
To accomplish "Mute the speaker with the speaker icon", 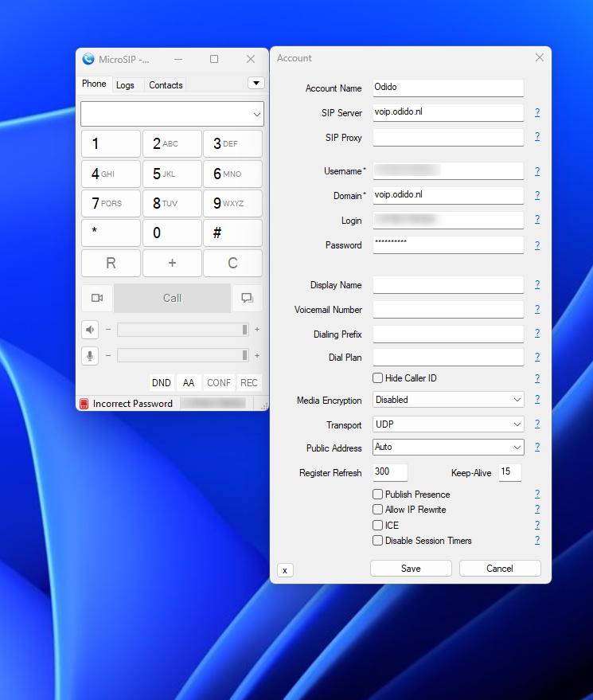I will point(90,330).
